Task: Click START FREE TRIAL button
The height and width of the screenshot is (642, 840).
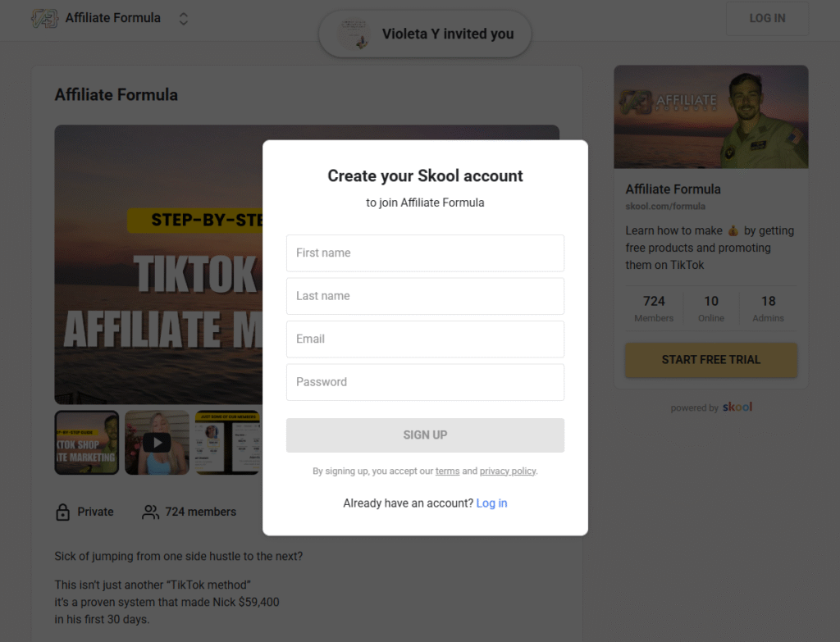Action: [x=711, y=360]
